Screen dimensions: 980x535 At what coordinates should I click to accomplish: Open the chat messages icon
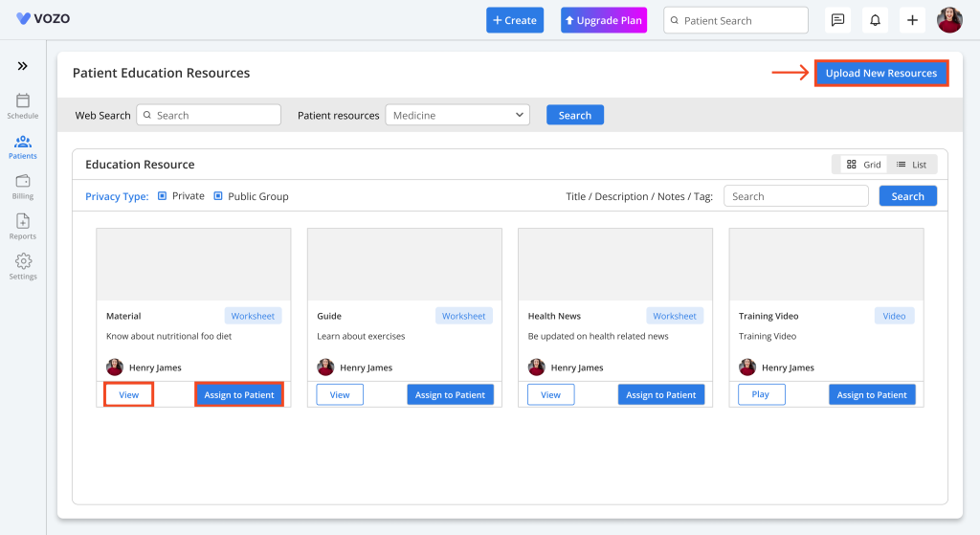click(x=837, y=20)
